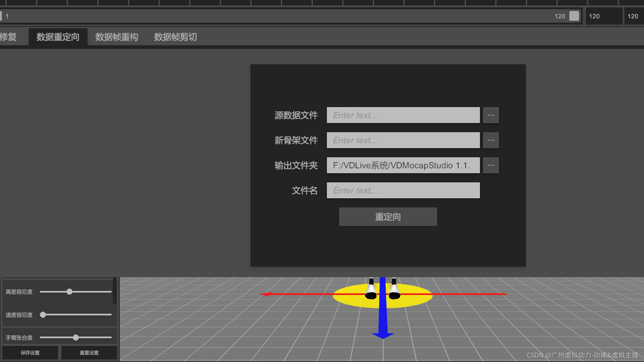Screen dimensions: 644x362
Task: Click the 手臂张合度 slider handle
Action: (76, 337)
